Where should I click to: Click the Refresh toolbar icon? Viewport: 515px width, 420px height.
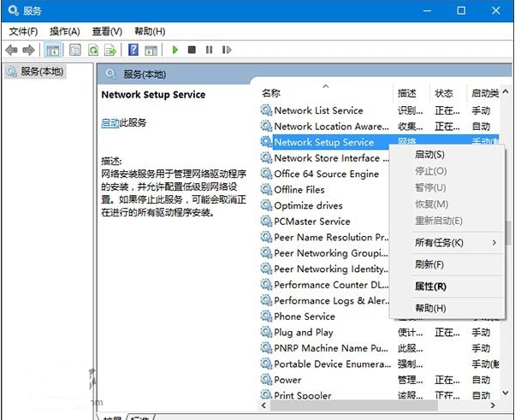tap(92, 50)
